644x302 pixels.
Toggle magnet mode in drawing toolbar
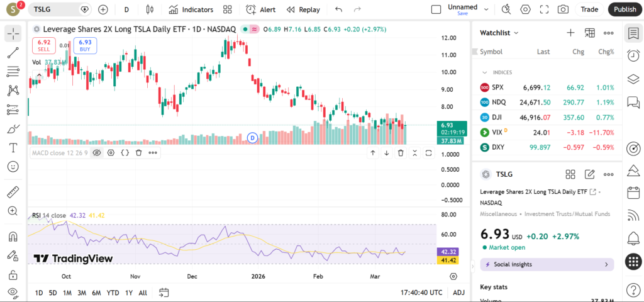13,237
